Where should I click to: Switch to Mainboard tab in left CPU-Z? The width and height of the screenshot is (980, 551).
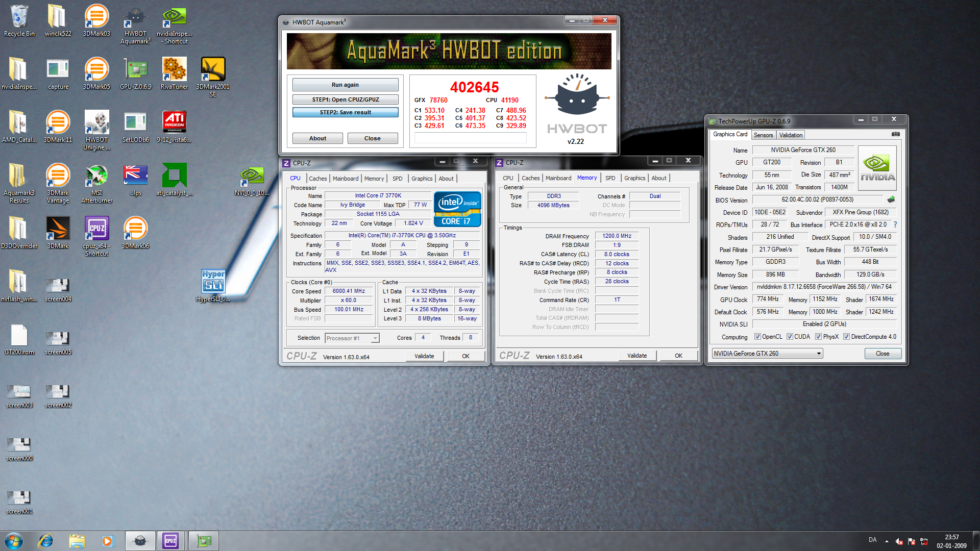tap(346, 179)
